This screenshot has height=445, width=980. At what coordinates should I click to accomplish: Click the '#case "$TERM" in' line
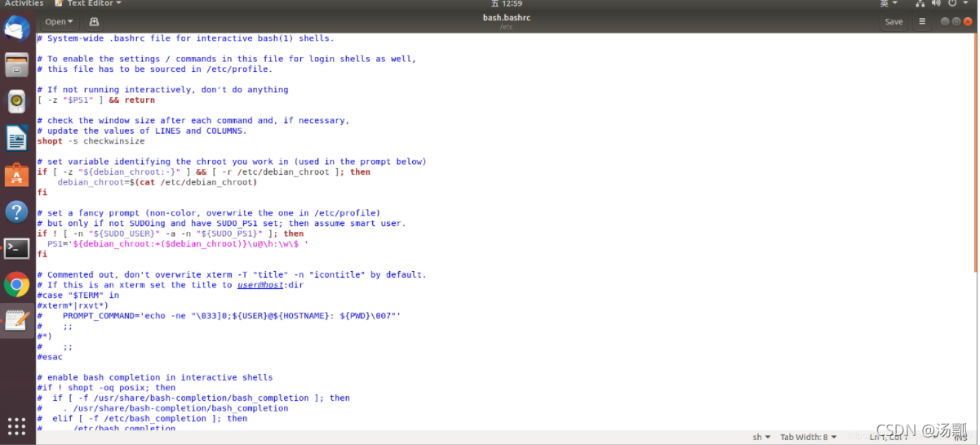pyautogui.click(x=78, y=295)
